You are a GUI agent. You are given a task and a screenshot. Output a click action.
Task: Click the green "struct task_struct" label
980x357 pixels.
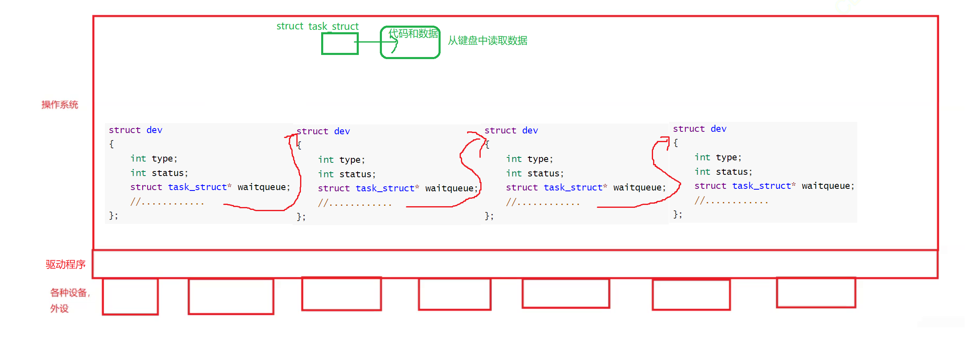pos(317,26)
